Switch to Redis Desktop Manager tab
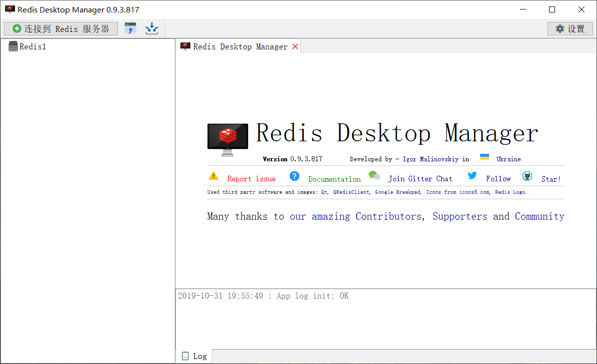Screen dimensions: 597x364 click(x=240, y=46)
